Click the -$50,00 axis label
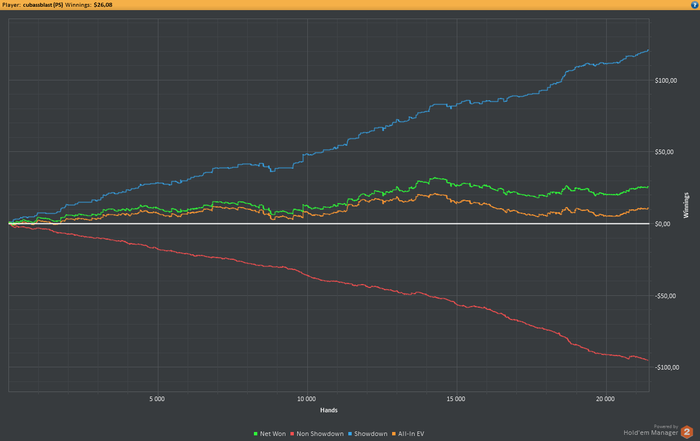Image resolution: width=700 pixels, height=441 pixels. pyautogui.click(x=665, y=296)
